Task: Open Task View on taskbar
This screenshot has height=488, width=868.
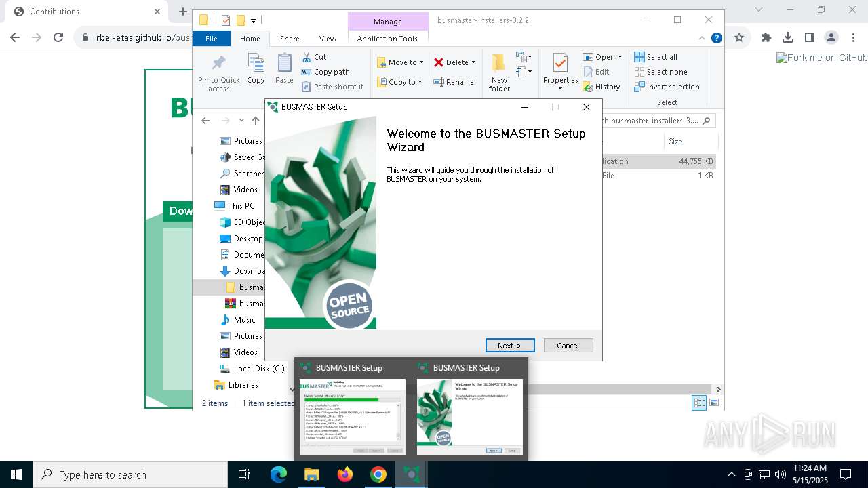Action: (244, 474)
